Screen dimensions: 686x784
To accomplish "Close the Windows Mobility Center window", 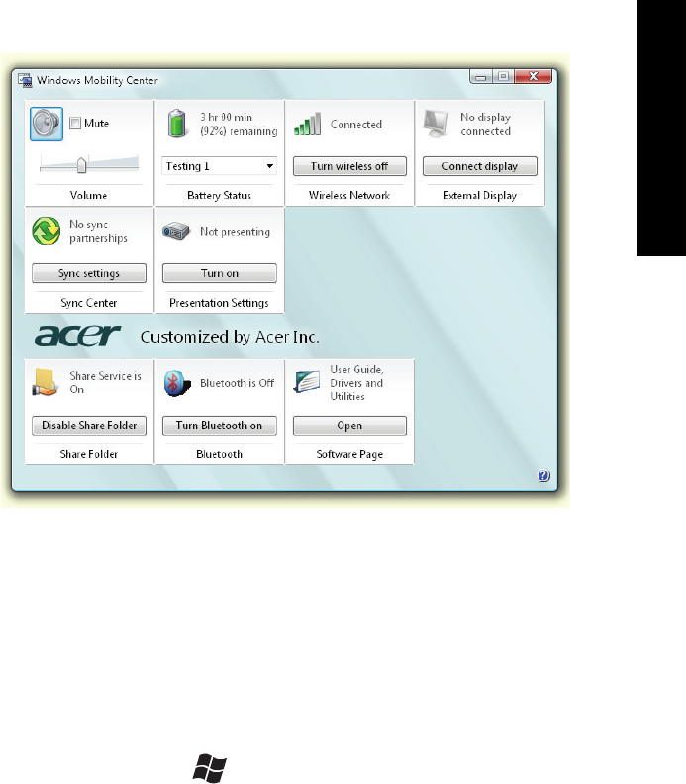I will pyautogui.click(x=533, y=77).
